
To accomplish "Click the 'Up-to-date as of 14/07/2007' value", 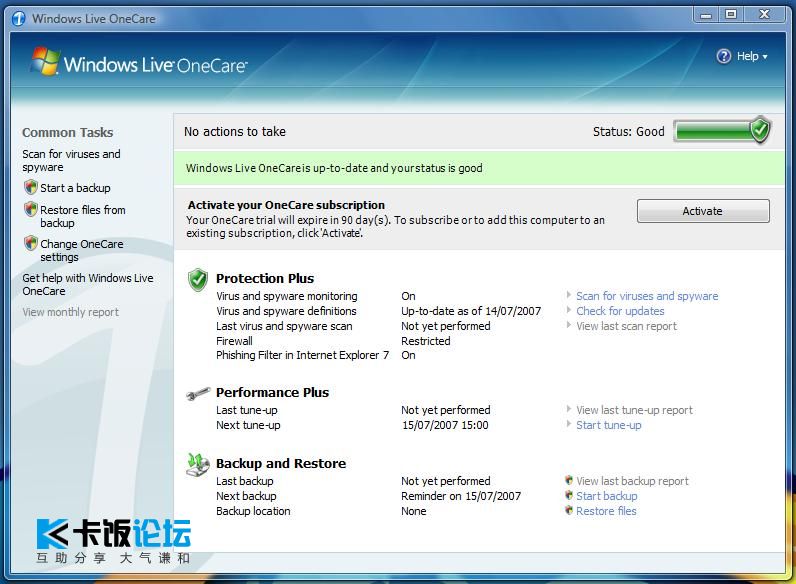I will (471, 311).
